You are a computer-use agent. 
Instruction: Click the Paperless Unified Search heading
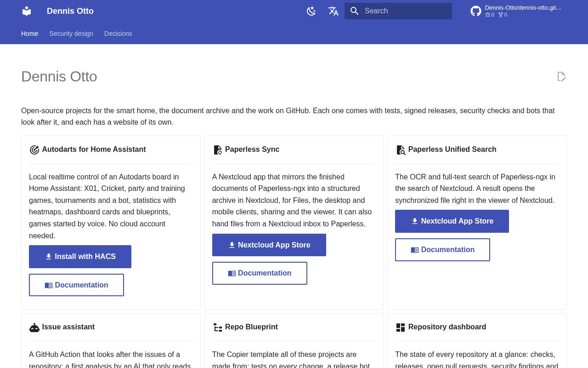pyautogui.click(x=452, y=149)
